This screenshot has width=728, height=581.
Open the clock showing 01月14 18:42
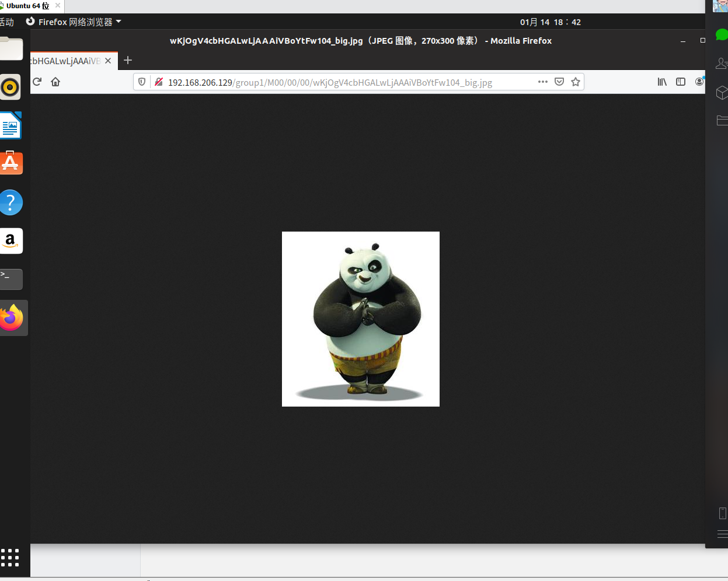pyautogui.click(x=551, y=22)
